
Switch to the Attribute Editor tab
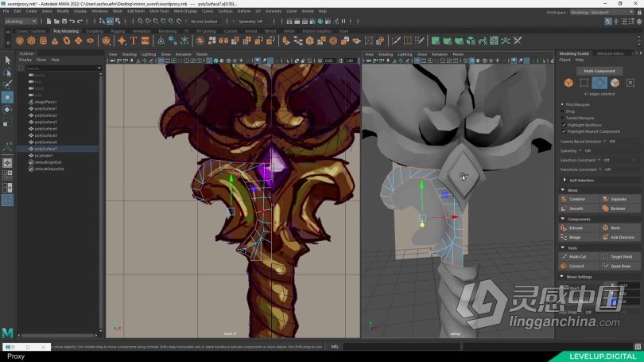[x=611, y=53]
